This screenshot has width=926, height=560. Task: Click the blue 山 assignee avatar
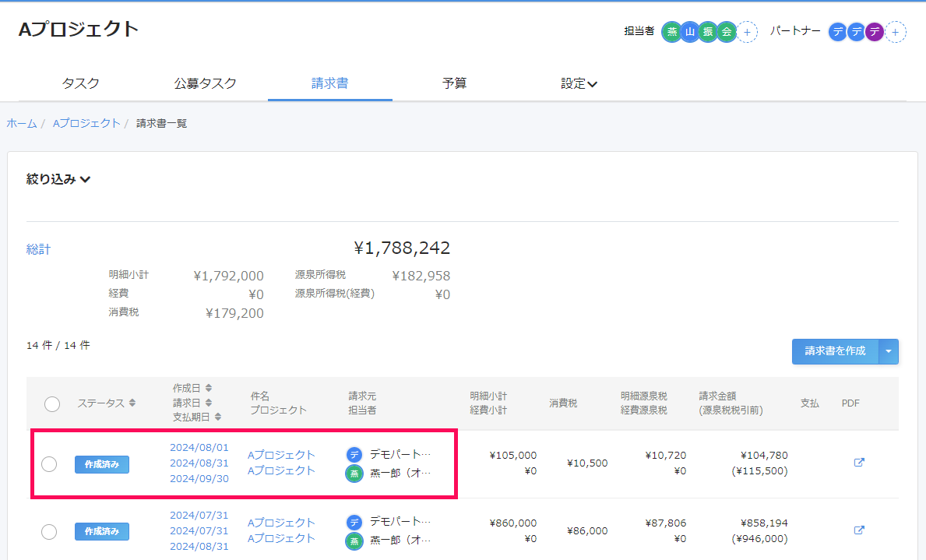click(689, 32)
